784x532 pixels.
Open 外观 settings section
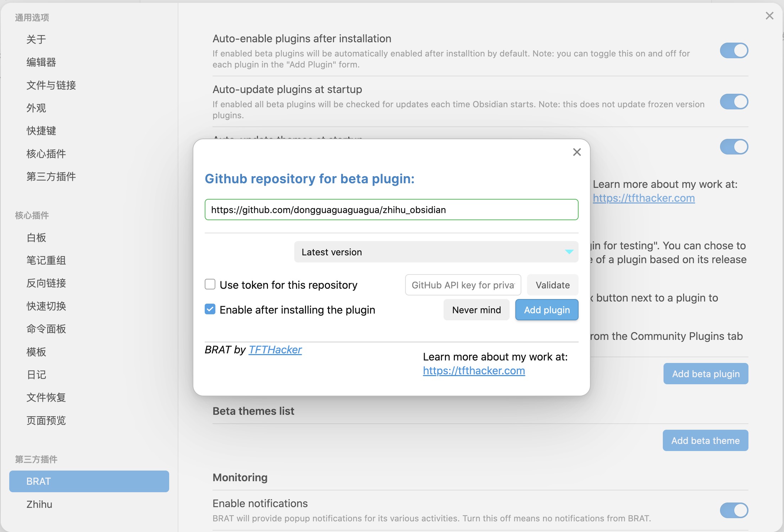pos(36,108)
